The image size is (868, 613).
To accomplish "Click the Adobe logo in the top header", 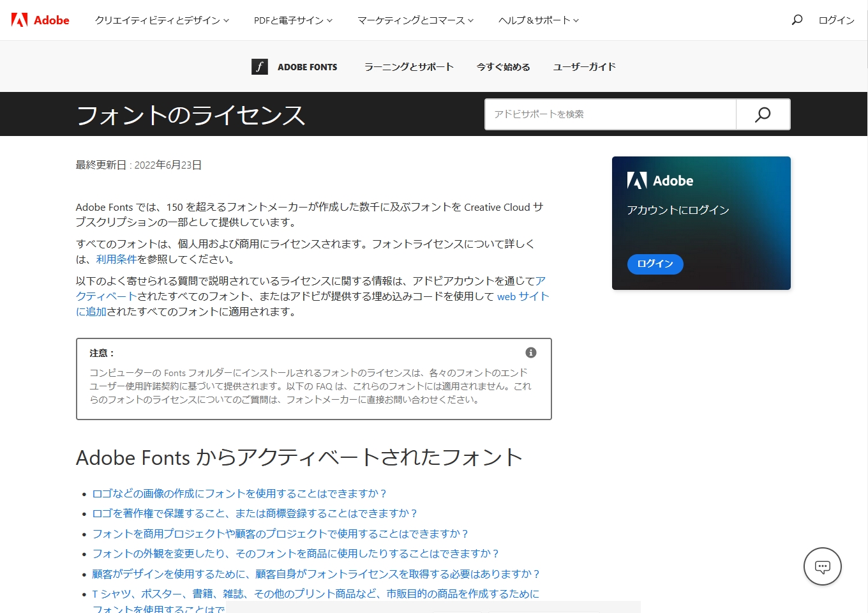I will (40, 20).
